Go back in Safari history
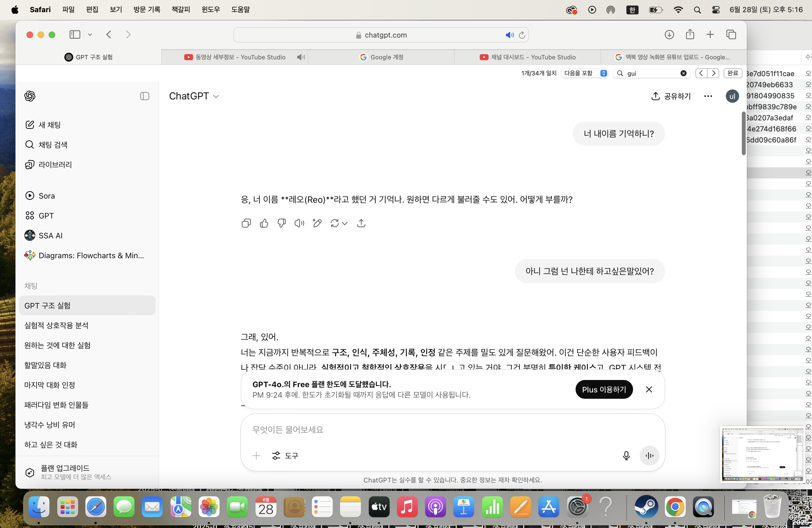This screenshot has width=812, height=528. [109, 35]
